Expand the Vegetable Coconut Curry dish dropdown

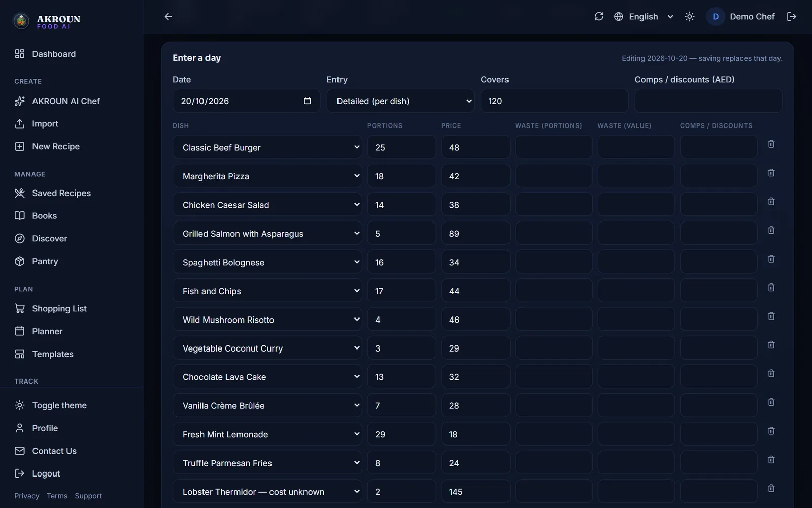pyautogui.click(x=267, y=348)
